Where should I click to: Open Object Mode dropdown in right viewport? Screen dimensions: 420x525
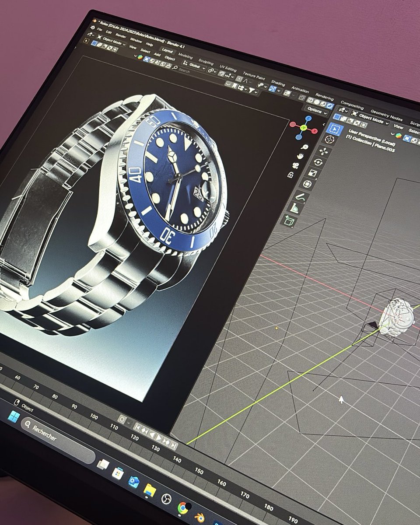(x=371, y=118)
